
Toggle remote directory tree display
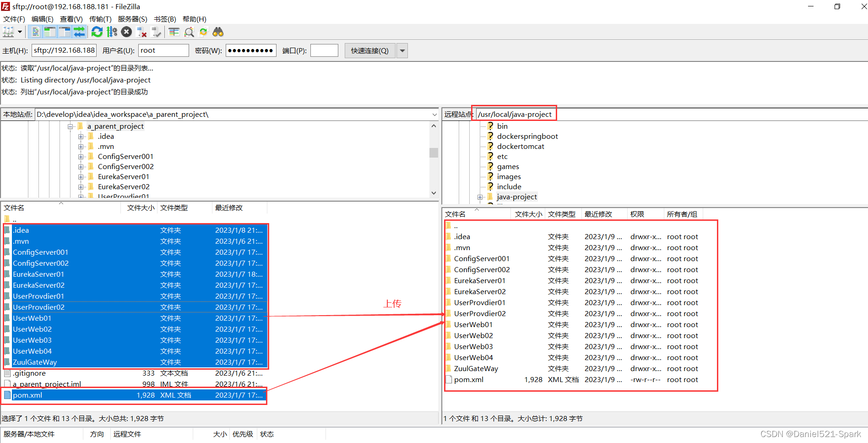pyautogui.click(x=65, y=32)
